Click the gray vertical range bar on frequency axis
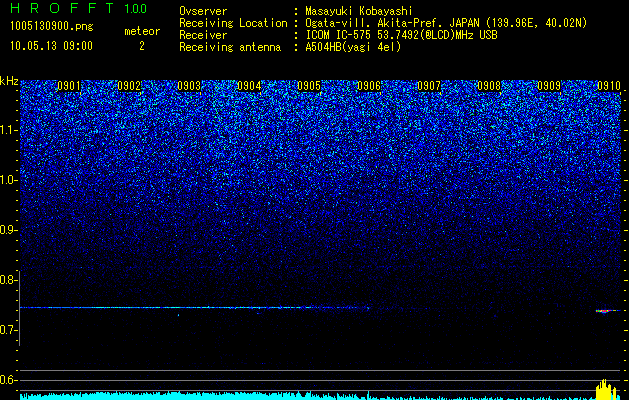Viewport: 629px width, 400px height. [x=20, y=308]
